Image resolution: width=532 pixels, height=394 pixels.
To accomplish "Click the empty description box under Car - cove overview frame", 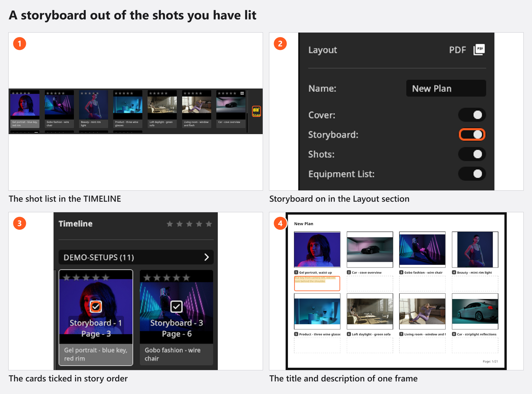I will click(370, 284).
